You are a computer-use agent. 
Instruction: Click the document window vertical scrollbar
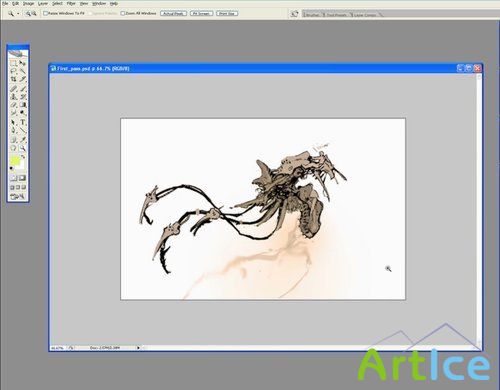(479, 209)
